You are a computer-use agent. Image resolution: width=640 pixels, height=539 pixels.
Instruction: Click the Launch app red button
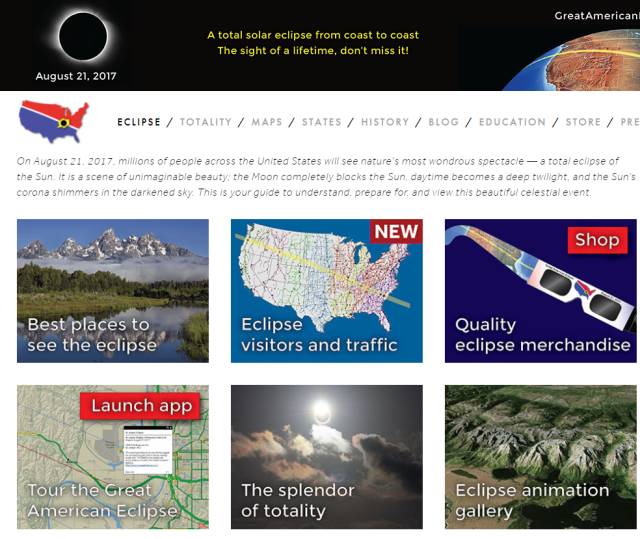pyautogui.click(x=140, y=406)
